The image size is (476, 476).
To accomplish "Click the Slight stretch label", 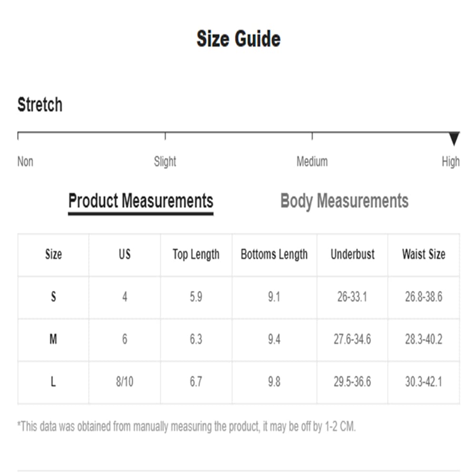I will click(165, 162).
